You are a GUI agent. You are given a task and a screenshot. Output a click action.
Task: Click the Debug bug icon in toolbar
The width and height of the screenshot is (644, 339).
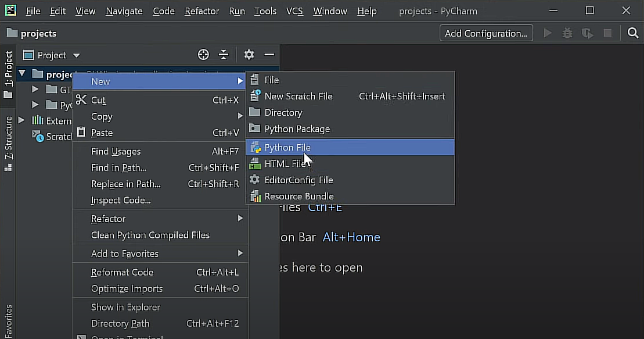567,33
